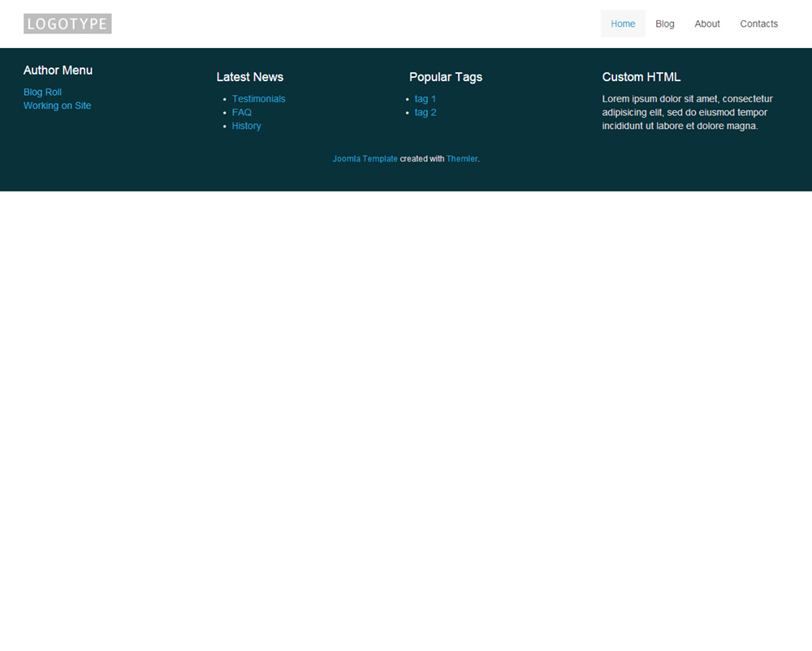
Task: Open the History link
Action: coord(246,126)
